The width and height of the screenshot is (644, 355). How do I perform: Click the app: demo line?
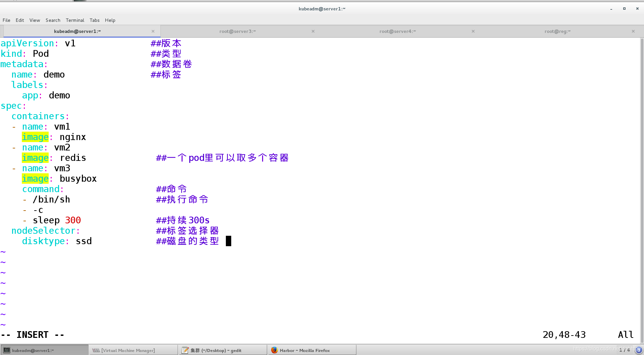click(46, 95)
